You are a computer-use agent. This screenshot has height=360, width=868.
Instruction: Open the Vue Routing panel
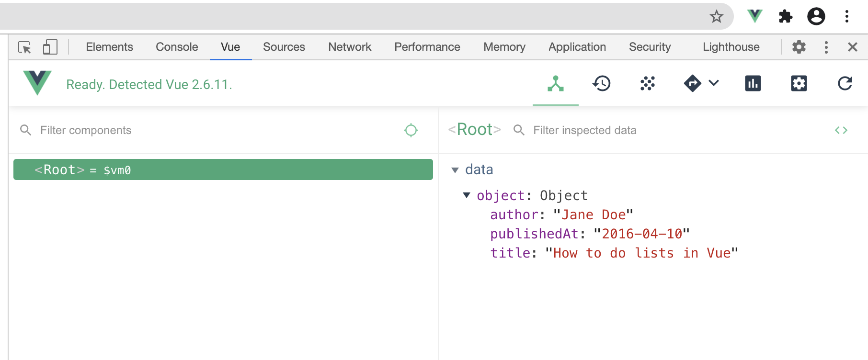pos(693,84)
